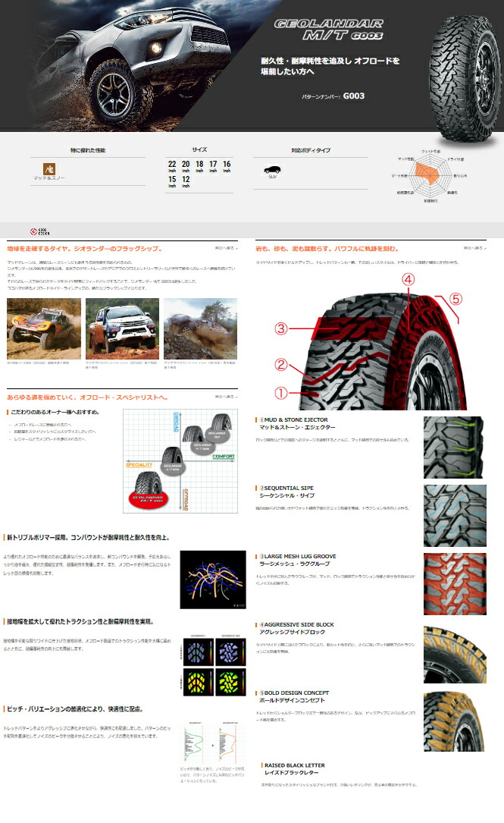Open Bold Design Concept tire thumbnail

[x=455, y=721]
